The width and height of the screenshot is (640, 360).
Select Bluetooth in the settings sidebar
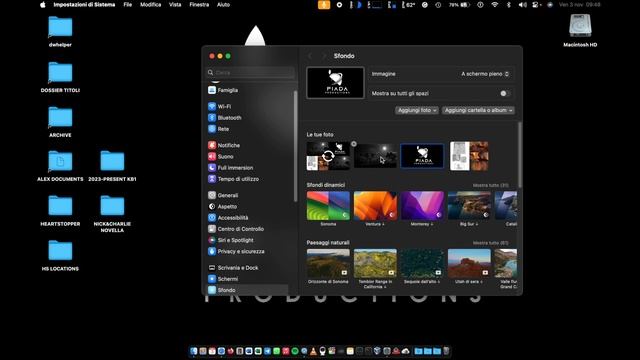(225, 118)
